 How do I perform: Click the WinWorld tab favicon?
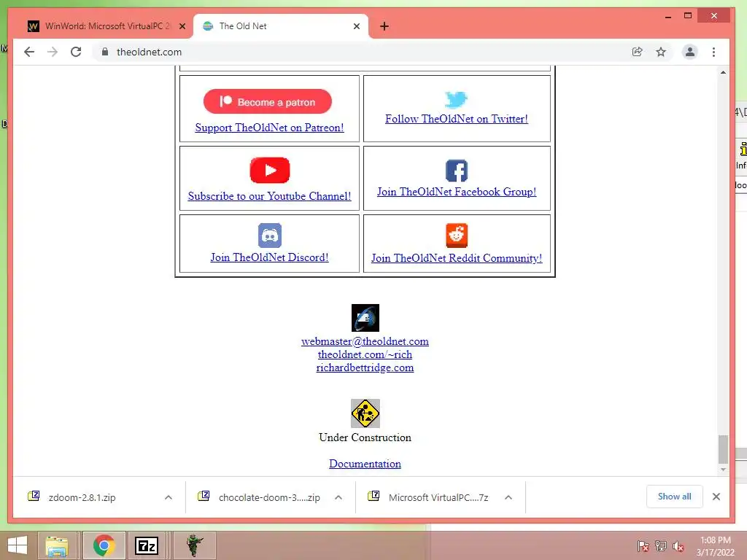pyautogui.click(x=34, y=26)
